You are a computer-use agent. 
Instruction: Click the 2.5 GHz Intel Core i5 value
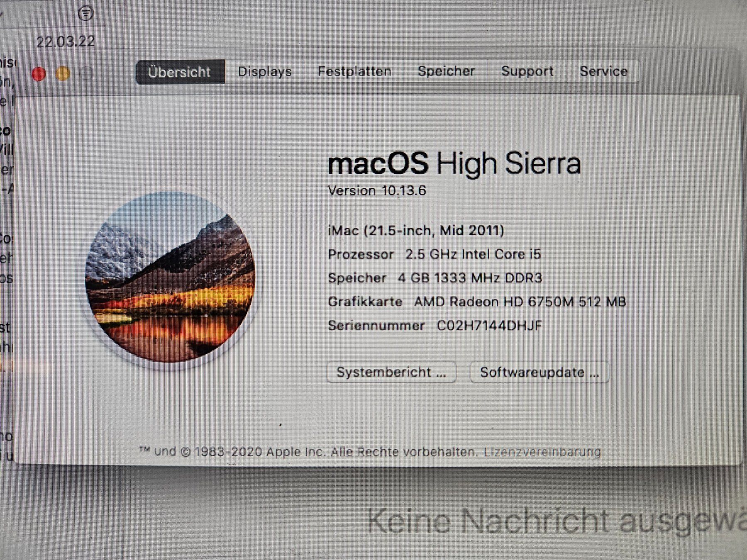tap(473, 254)
